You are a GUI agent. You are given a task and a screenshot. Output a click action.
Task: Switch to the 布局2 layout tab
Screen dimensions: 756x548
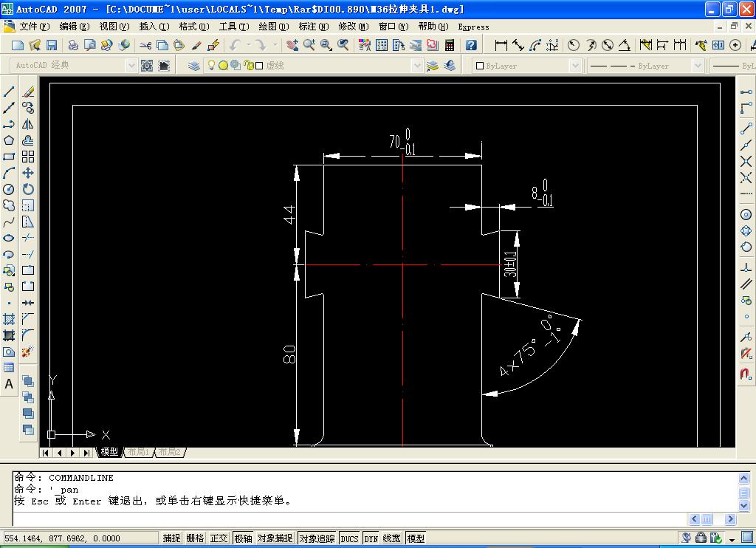pyautogui.click(x=169, y=452)
